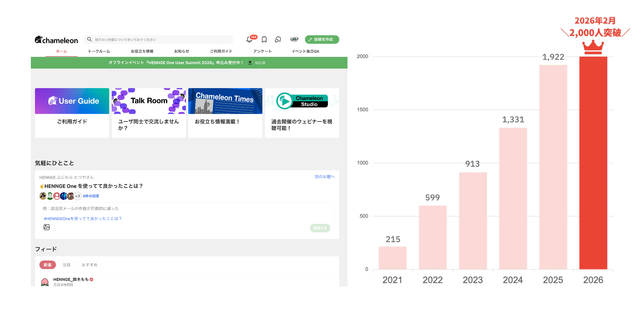644x310 pixels.
Task: Click the お役立ち情報満載！ caption
Action: tap(217, 121)
